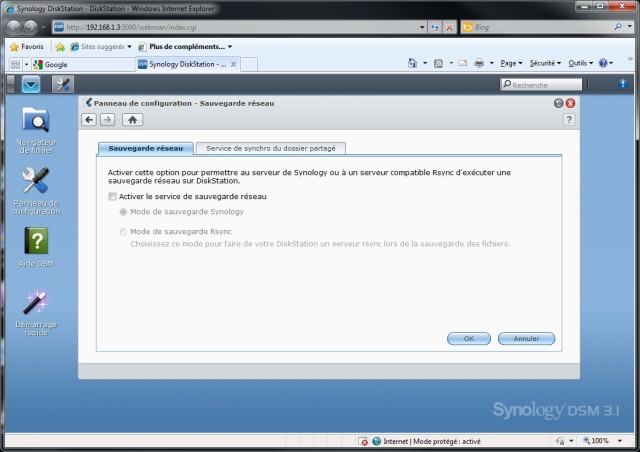Go forward in the control panel window
640x452 pixels.
coord(107,120)
